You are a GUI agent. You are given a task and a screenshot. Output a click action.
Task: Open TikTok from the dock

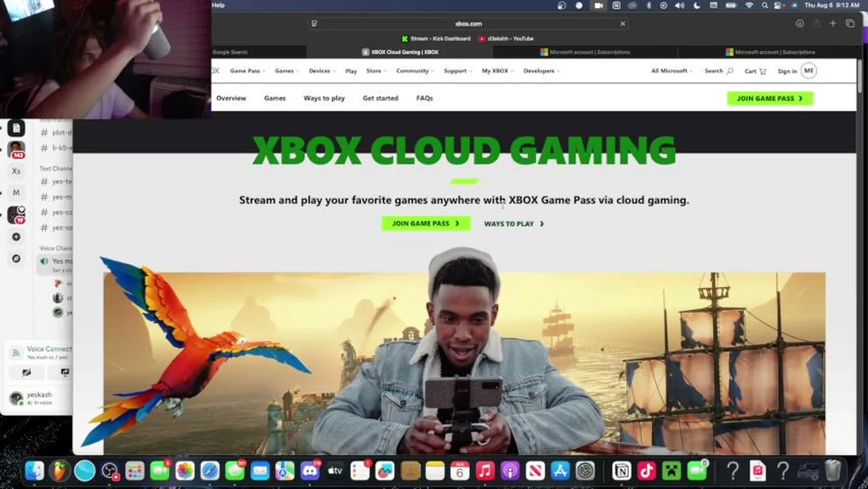point(647,471)
